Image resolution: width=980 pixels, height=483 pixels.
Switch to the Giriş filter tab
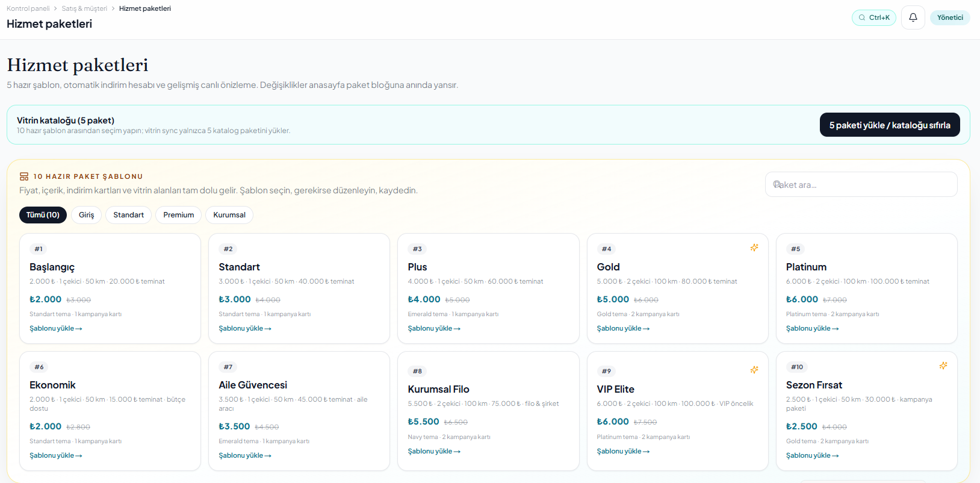pyautogui.click(x=86, y=215)
